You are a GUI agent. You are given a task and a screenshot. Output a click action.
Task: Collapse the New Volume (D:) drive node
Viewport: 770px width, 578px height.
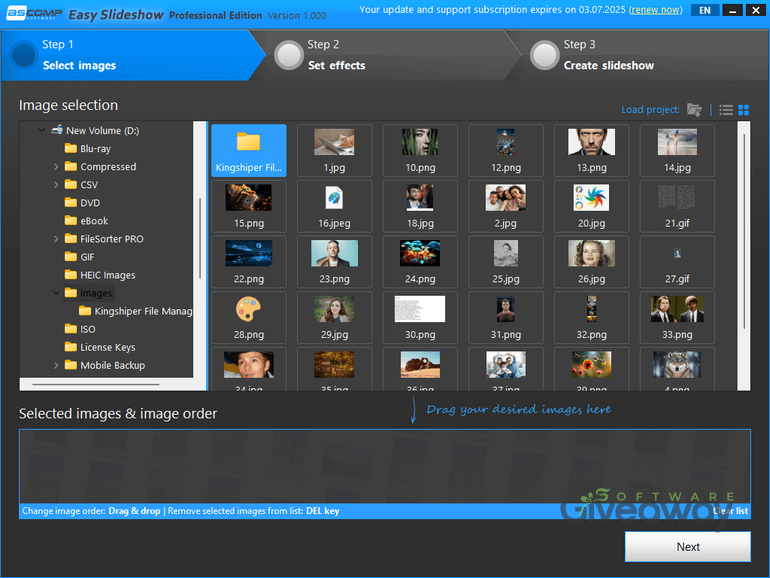coord(42,130)
